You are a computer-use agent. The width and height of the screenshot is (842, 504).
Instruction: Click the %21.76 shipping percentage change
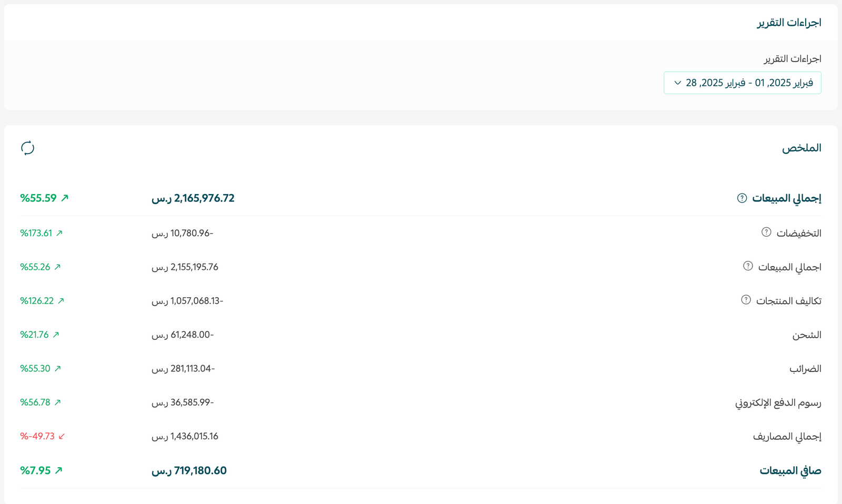click(x=34, y=335)
